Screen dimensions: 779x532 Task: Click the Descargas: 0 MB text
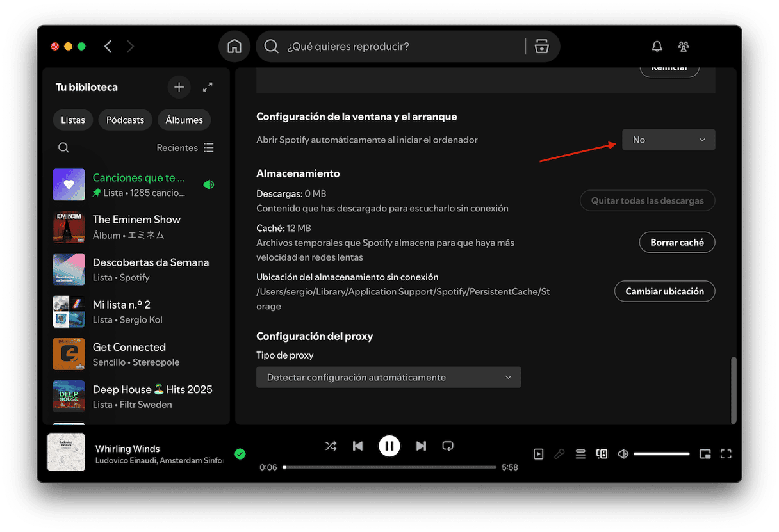[x=291, y=193]
